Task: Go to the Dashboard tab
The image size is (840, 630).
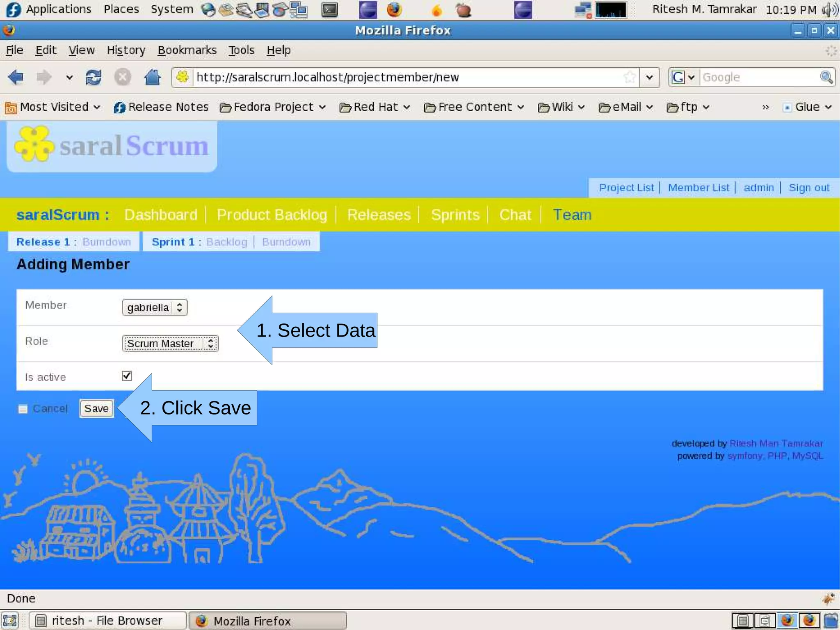Action: point(161,215)
